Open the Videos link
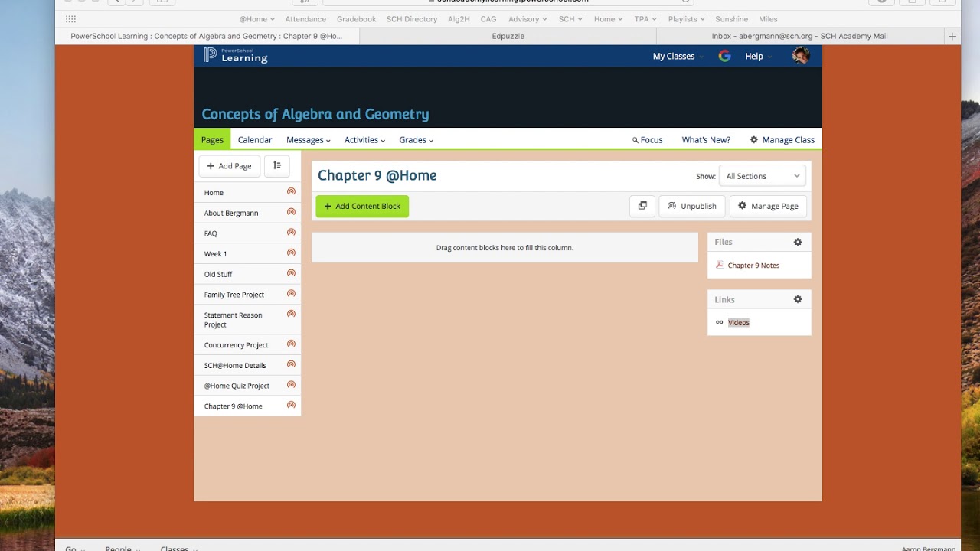 pos(739,322)
